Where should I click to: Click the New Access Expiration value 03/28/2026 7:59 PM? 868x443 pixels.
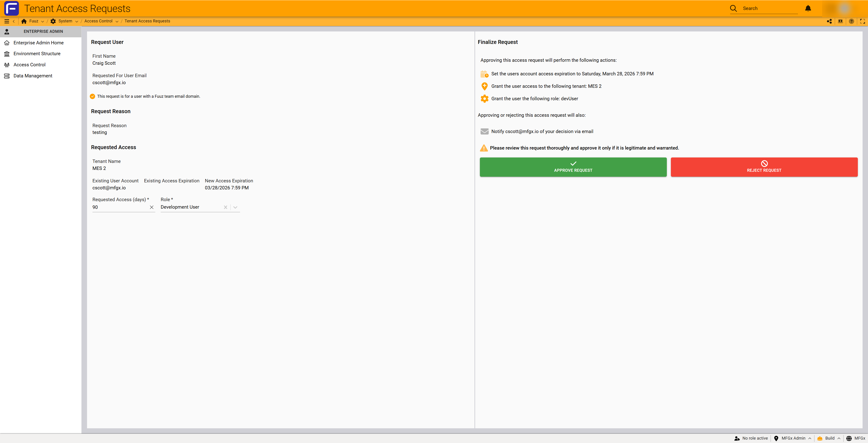pos(227,188)
